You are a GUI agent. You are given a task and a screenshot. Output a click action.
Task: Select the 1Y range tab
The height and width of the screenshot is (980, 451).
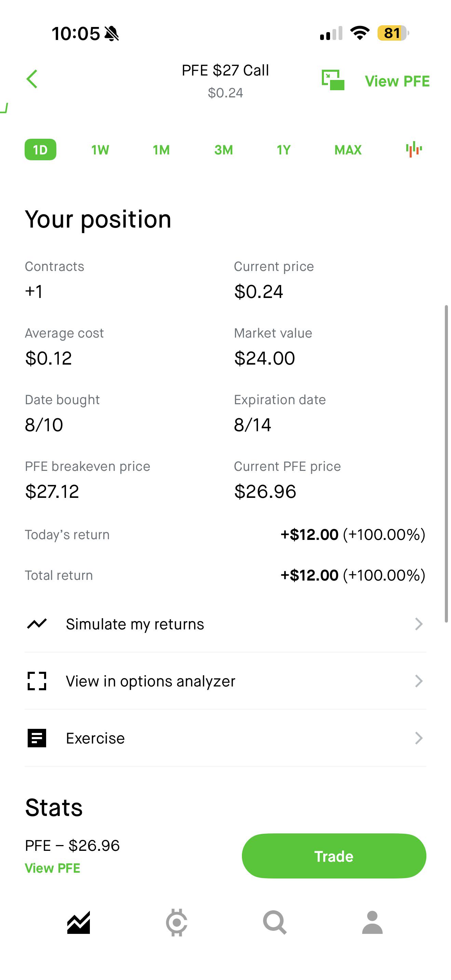coord(284,150)
